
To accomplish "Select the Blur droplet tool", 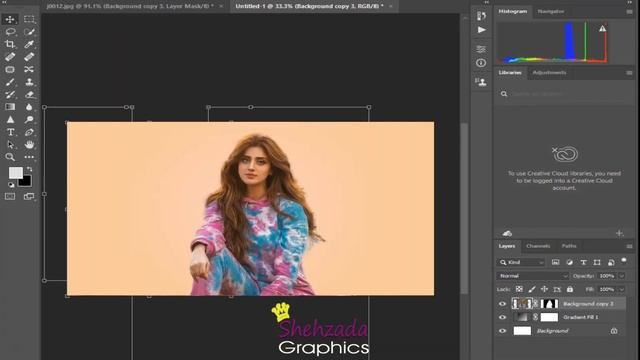I will pyautogui.click(x=29, y=107).
